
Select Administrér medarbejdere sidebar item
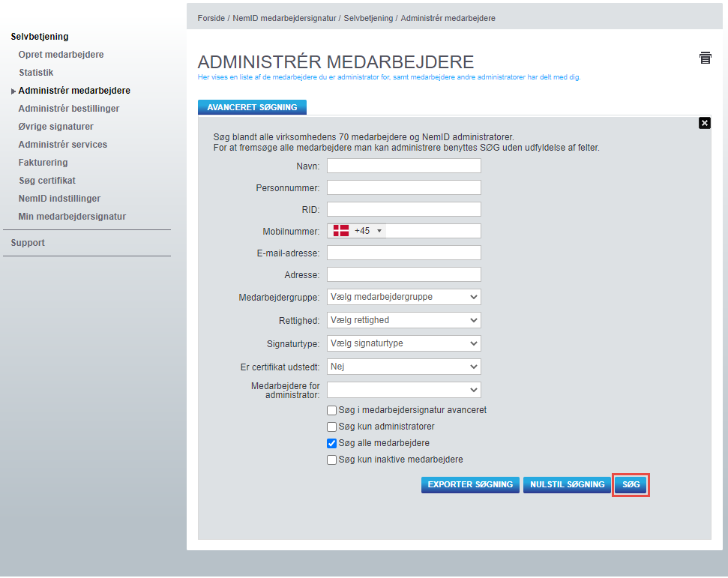tap(73, 91)
